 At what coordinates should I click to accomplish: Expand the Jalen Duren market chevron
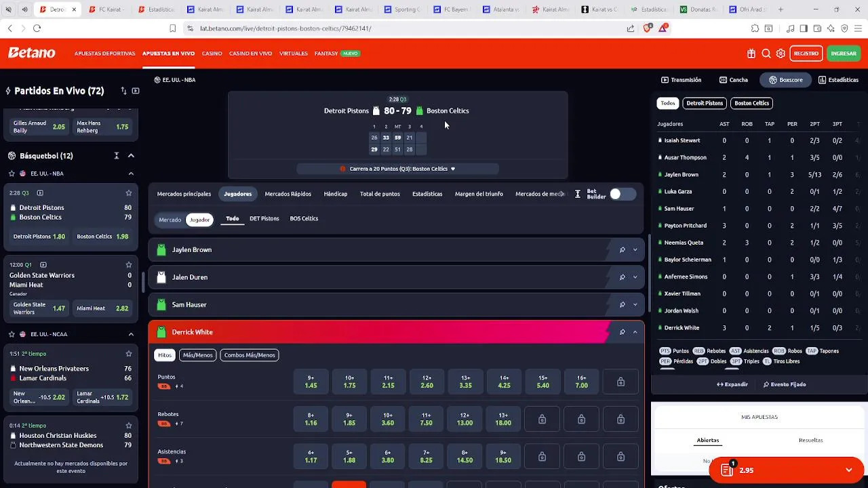point(635,277)
